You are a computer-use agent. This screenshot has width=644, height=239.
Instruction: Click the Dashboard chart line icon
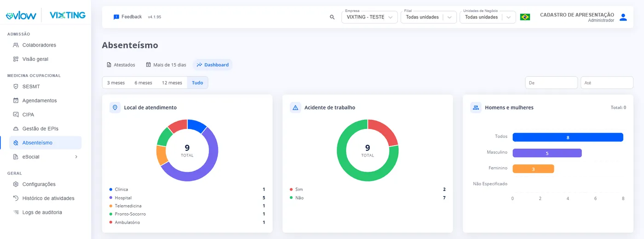click(x=199, y=65)
